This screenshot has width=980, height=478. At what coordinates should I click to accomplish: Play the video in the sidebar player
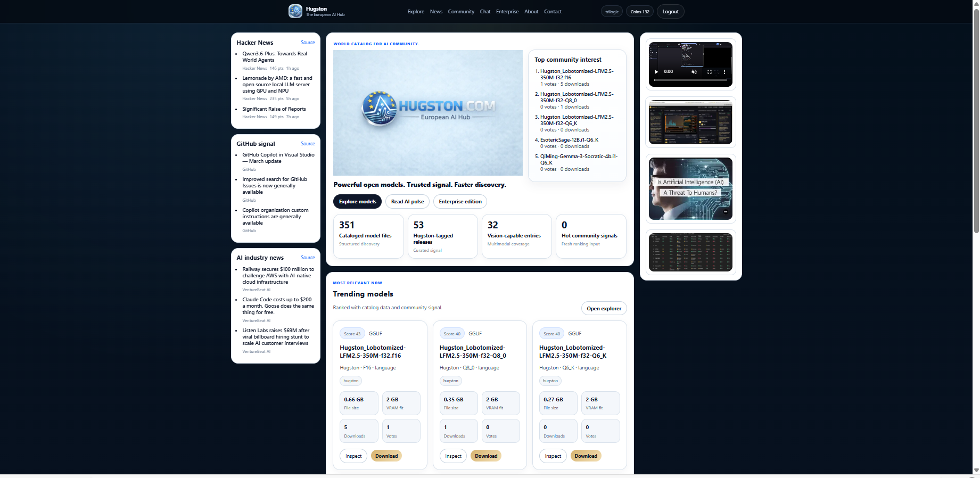tap(656, 71)
